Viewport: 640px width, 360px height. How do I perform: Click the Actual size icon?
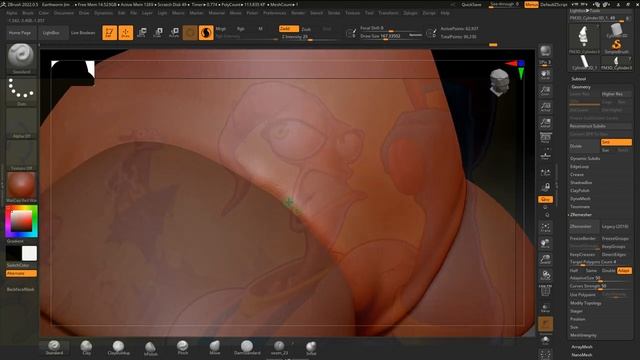point(545,107)
